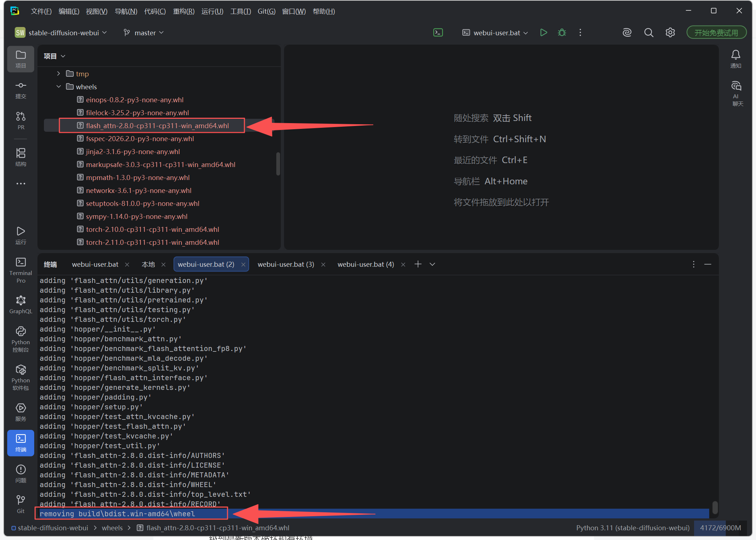Viewport: 756px width, 540px height.
Task: Open the master branch dropdown
Action: [x=144, y=33]
